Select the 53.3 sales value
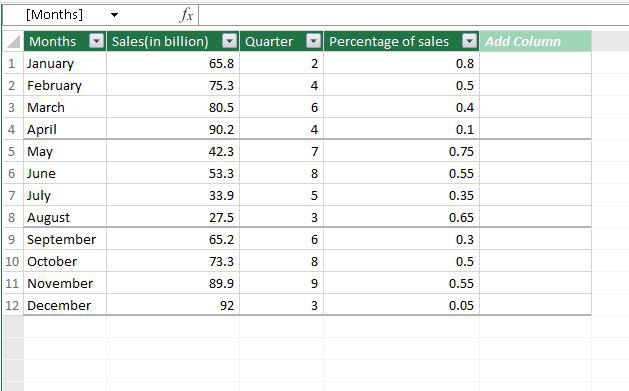Screen dimensions: 629x391 (x=173, y=173)
